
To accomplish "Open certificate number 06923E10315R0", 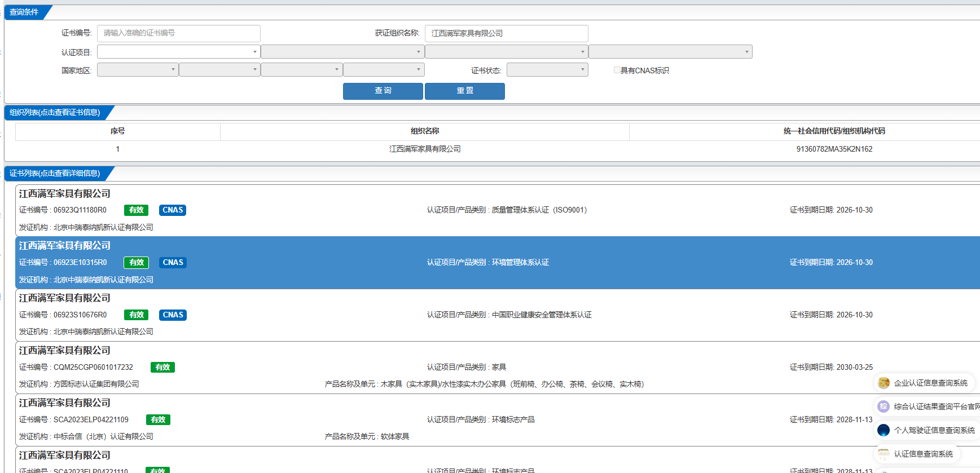I will tap(80, 263).
